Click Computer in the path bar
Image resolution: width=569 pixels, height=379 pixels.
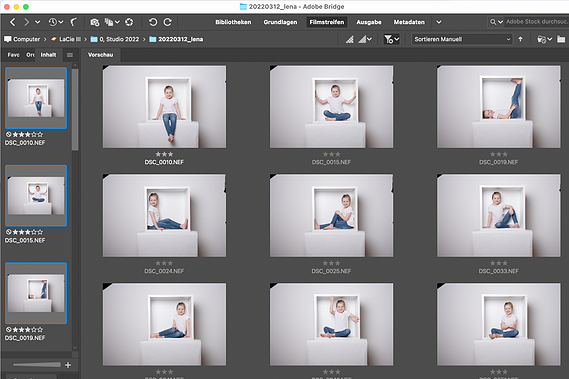pyautogui.click(x=22, y=39)
